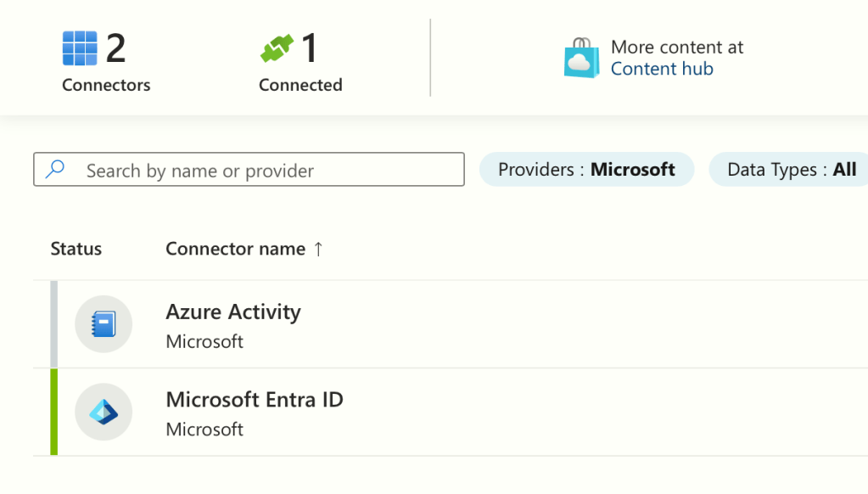Click the Connectors count number 2

point(115,48)
